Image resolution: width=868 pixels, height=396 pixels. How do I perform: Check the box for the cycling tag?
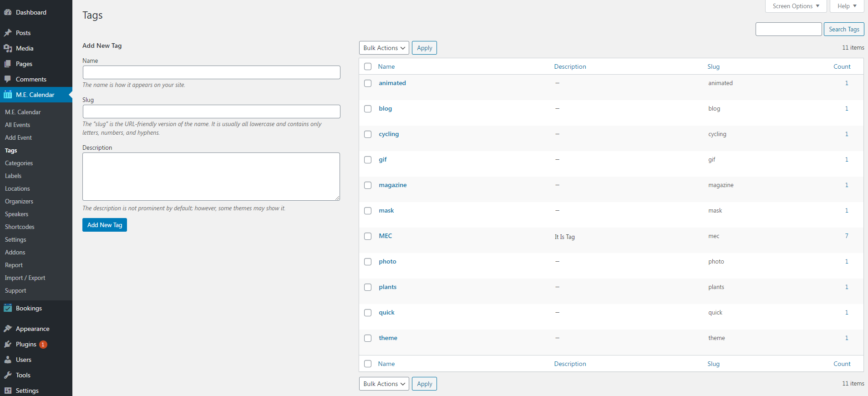368,134
